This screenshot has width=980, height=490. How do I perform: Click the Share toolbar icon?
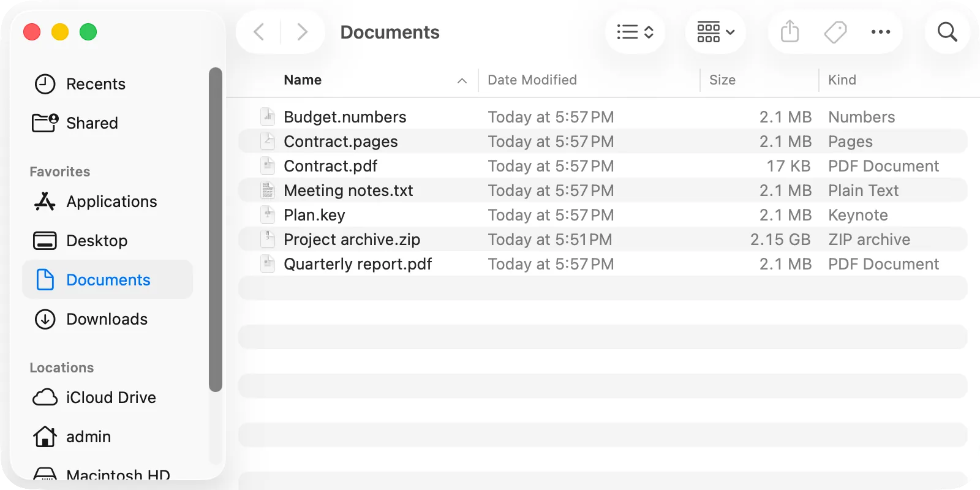coord(790,32)
